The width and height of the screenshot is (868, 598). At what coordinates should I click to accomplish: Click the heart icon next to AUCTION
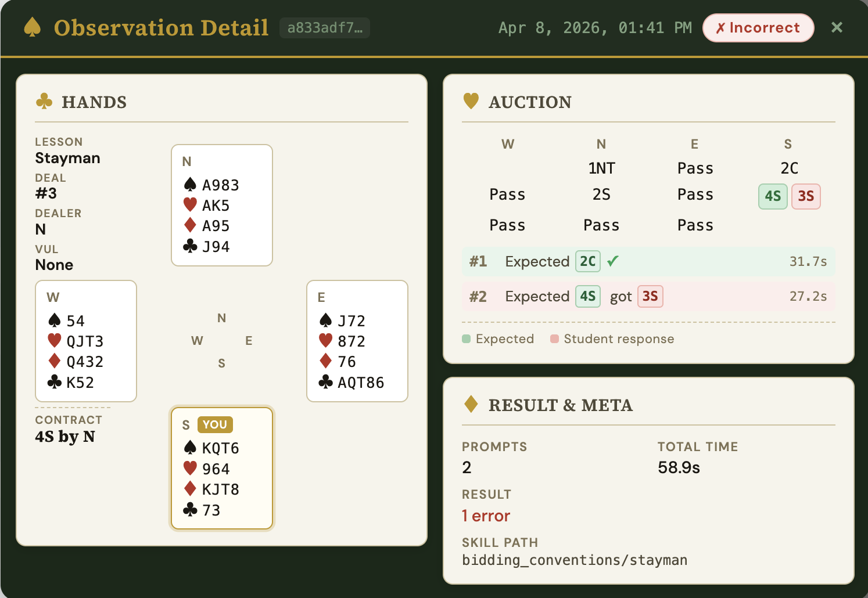click(x=471, y=101)
